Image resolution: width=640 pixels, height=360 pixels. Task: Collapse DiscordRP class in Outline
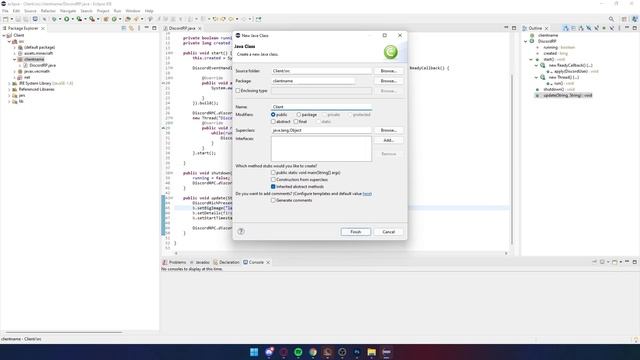[x=526, y=41]
